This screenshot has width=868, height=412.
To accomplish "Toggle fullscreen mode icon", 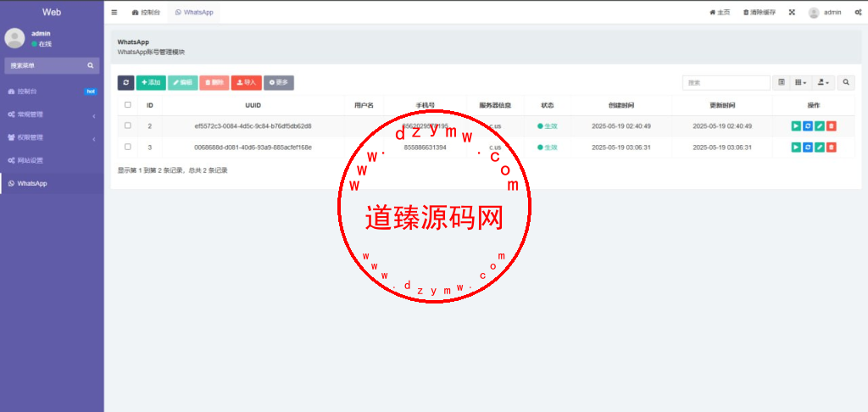I will [x=793, y=12].
